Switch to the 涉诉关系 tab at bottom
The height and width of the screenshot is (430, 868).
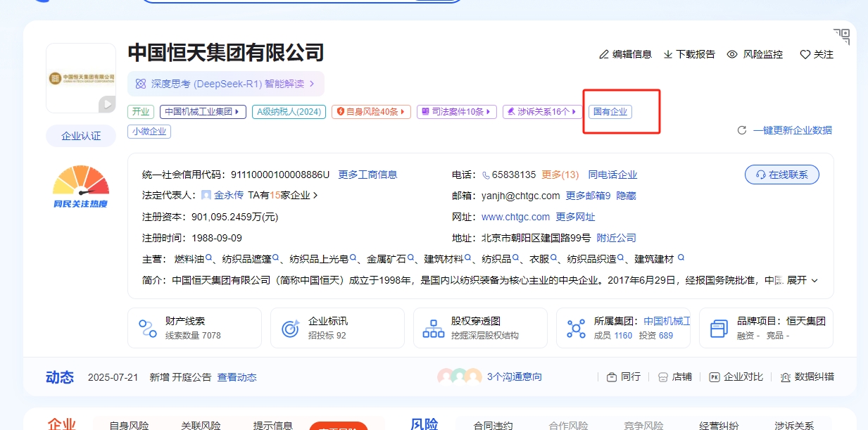(794, 424)
